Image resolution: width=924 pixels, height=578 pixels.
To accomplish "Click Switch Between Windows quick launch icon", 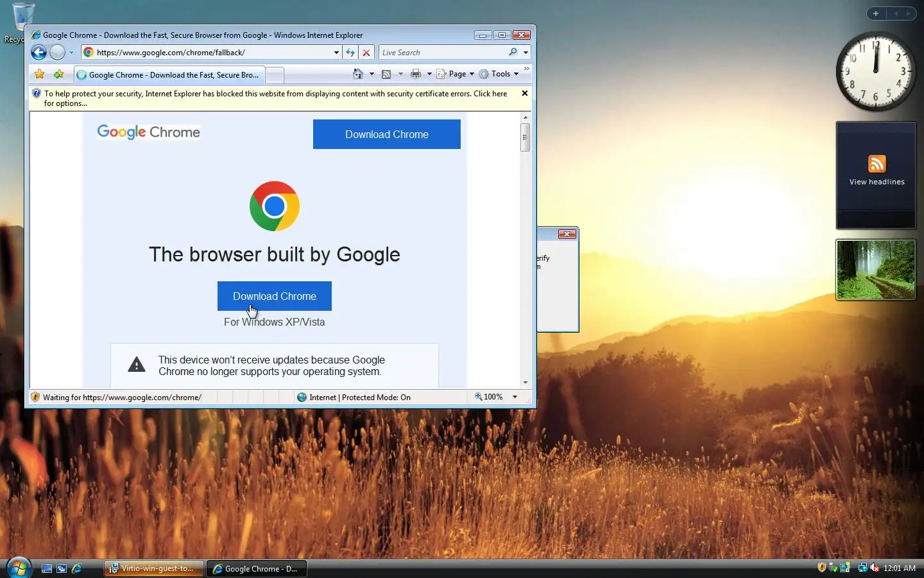I will pos(62,569).
